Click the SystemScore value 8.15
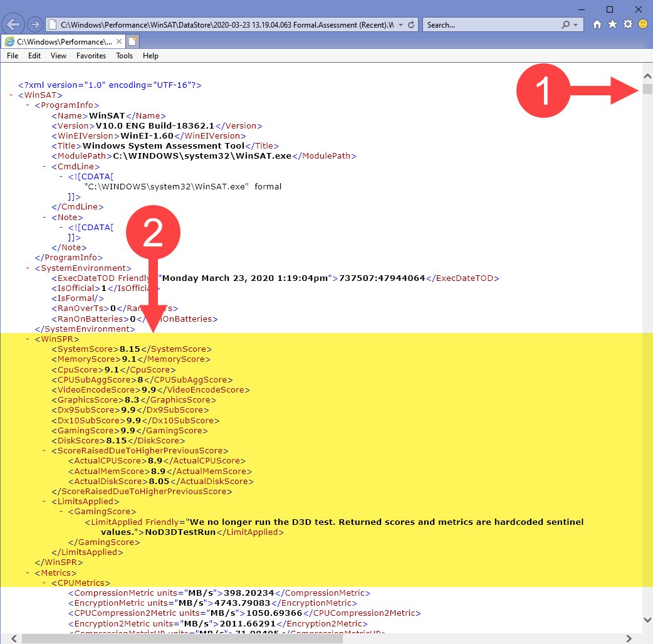653x644 pixels. pos(130,349)
